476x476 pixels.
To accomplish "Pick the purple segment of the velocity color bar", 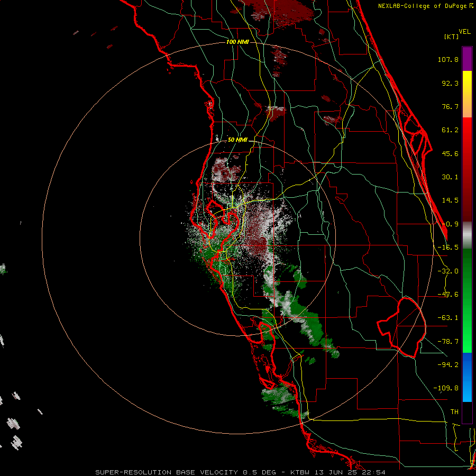I will [467, 59].
